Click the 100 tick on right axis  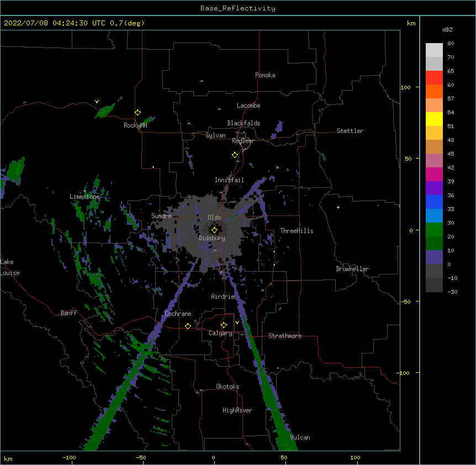405,88
